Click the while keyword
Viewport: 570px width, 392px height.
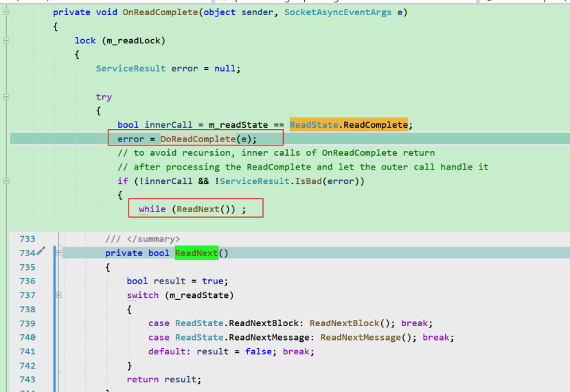click(152, 209)
